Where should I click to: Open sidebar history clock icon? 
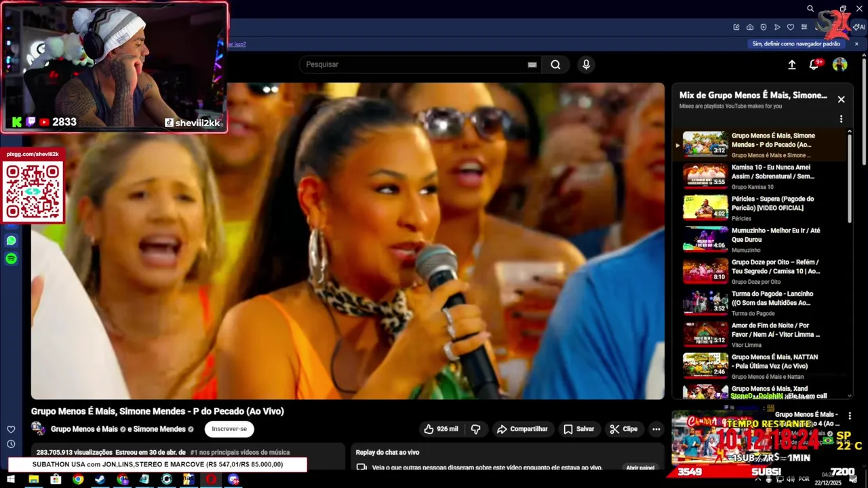[11, 444]
